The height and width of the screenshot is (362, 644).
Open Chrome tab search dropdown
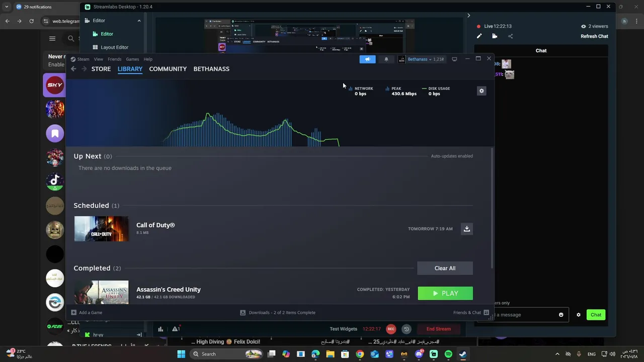7,7
